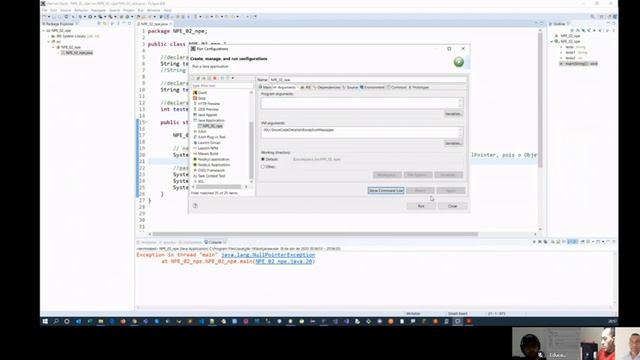Click Link with Editor icon in Package Explorer
Image resolution: width=640 pixels, height=360 pixels.
[104, 24]
